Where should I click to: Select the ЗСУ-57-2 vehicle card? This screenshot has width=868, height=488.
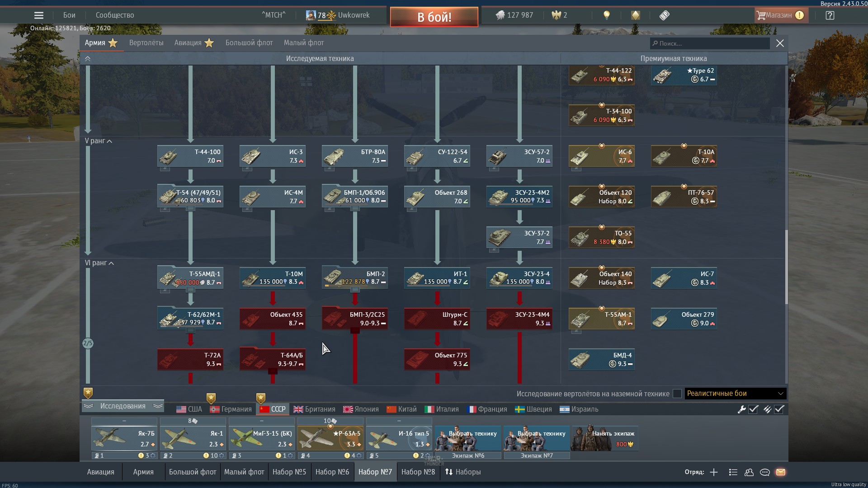[x=519, y=156]
